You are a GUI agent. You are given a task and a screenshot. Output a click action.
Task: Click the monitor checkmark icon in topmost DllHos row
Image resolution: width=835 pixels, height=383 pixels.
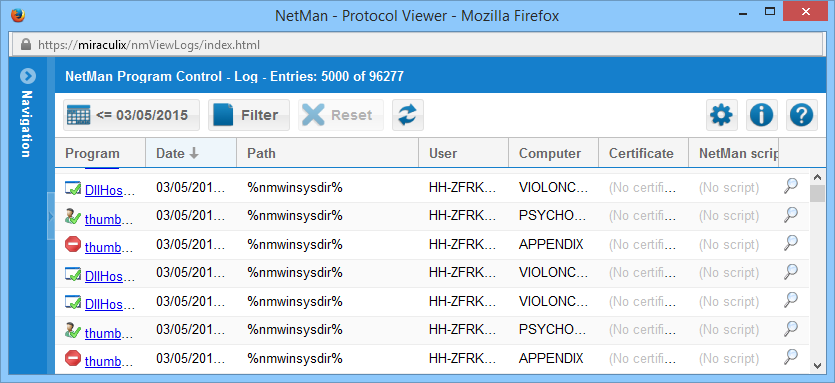click(73, 188)
